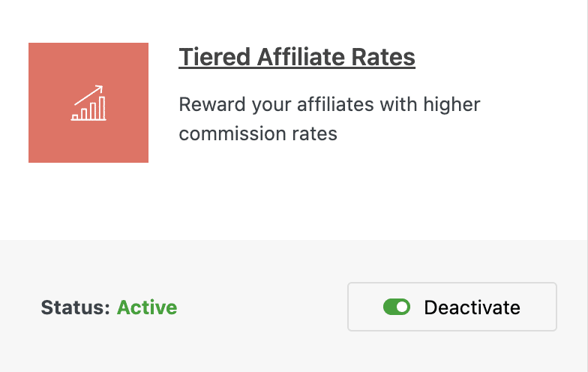This screenshot has width=588, height=372.
Task: Click the gray footer bar of the addon card
Action: click(293, 306)
